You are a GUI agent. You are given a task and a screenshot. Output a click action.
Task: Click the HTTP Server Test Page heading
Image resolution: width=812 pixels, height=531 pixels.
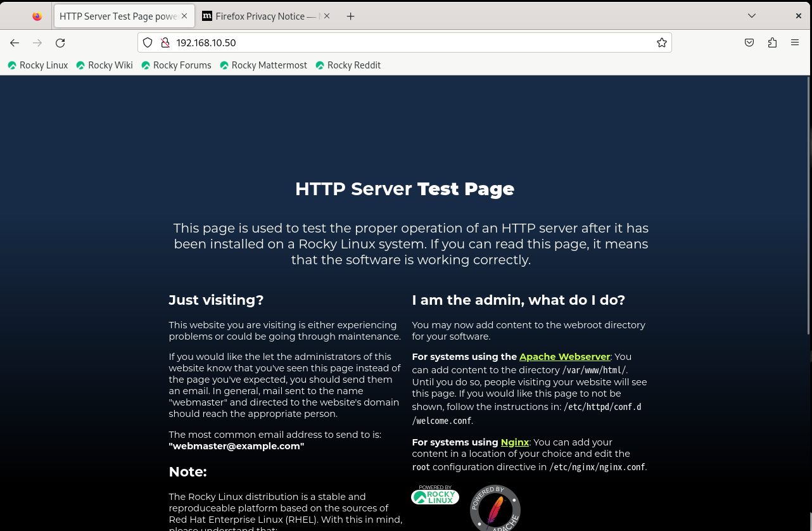(405, 189)
